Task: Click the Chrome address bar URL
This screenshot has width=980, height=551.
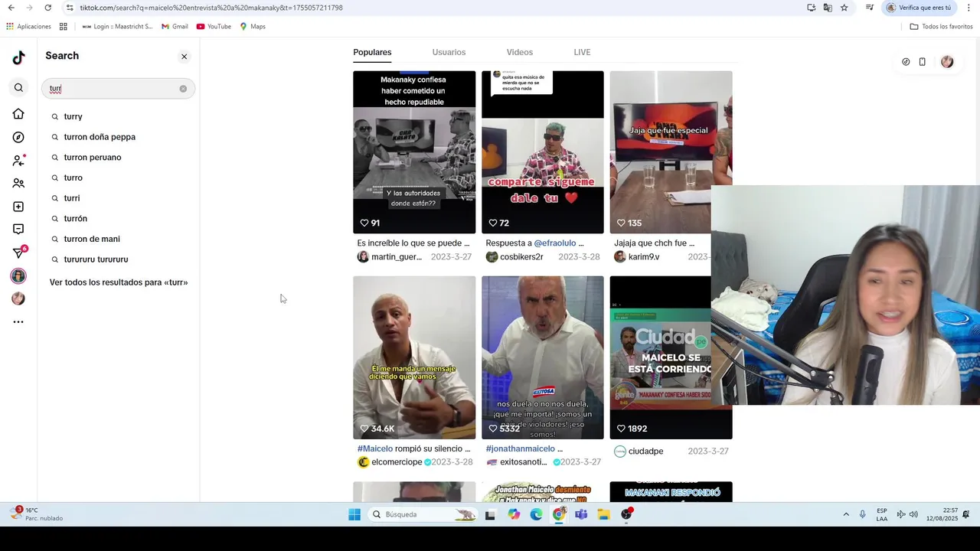Action: point(211,8)
